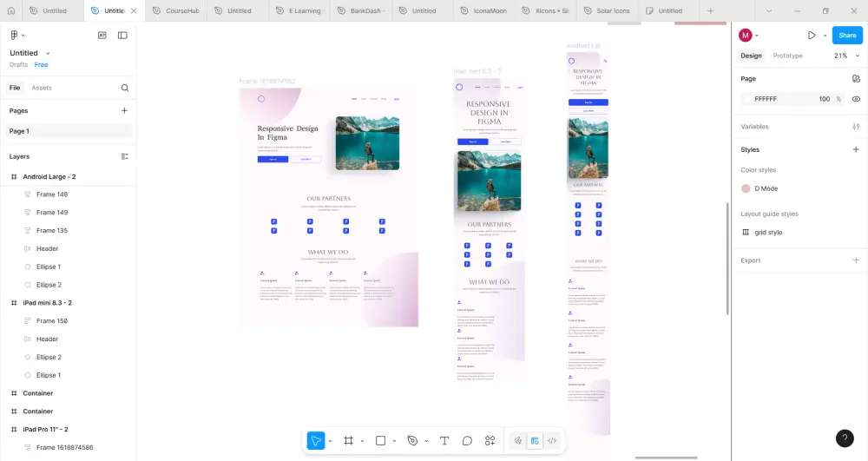Expand the Move tool options chevron
The height and width of the screenshot is (461, 868).
pyautogui.click(x=330, y=441)
